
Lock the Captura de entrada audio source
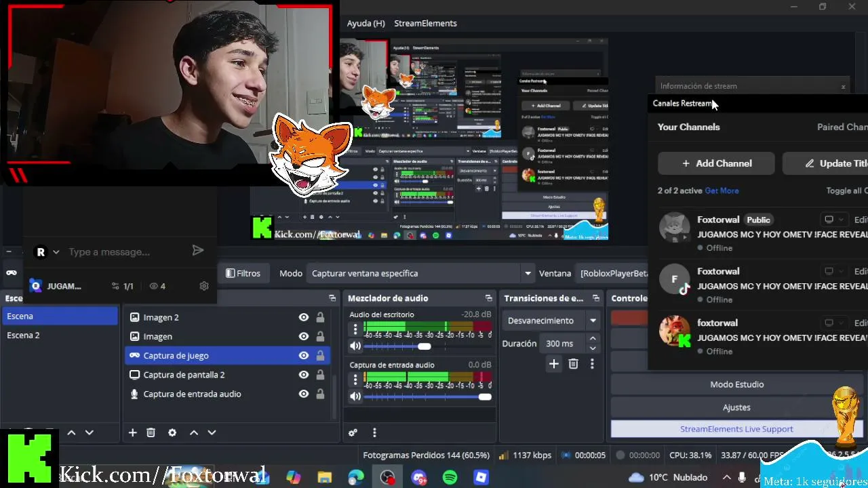coord(320,394)
